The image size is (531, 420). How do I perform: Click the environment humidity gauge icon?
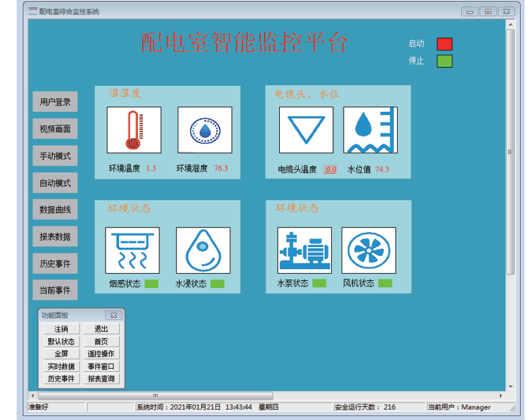pyautogui.click(x=204, y=130)
